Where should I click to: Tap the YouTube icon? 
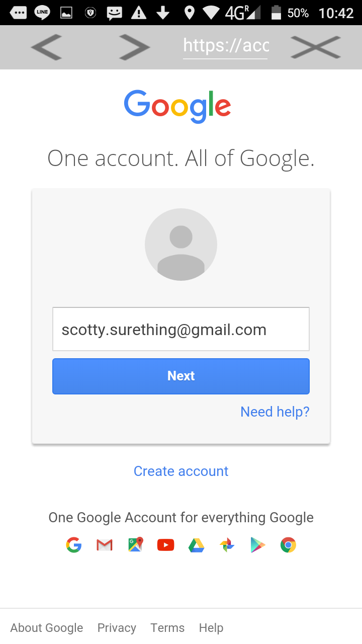tap(166, 545)
